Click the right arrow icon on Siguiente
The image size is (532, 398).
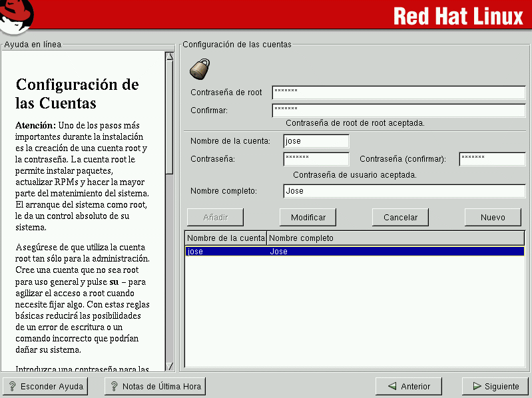coord(476,386)
